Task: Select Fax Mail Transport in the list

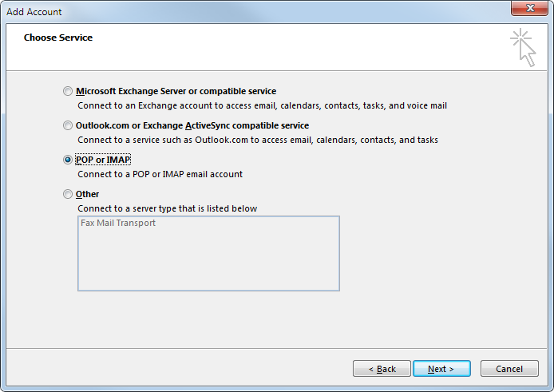Action: (118, 224)
